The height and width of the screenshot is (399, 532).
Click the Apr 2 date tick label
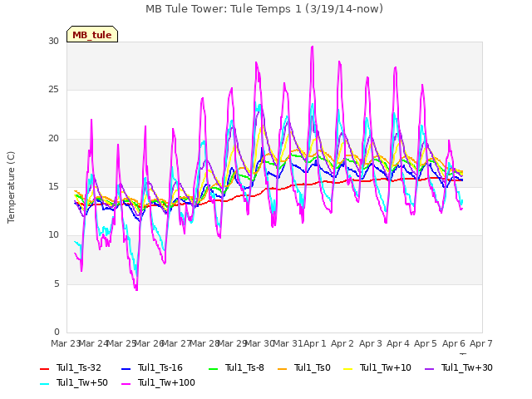[x=342, y=343]
